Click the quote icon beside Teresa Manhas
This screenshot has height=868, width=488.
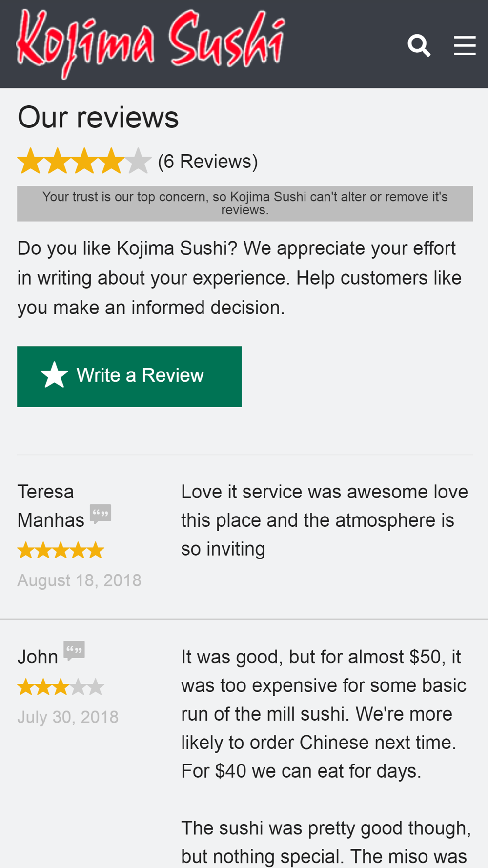pos(101,514)
